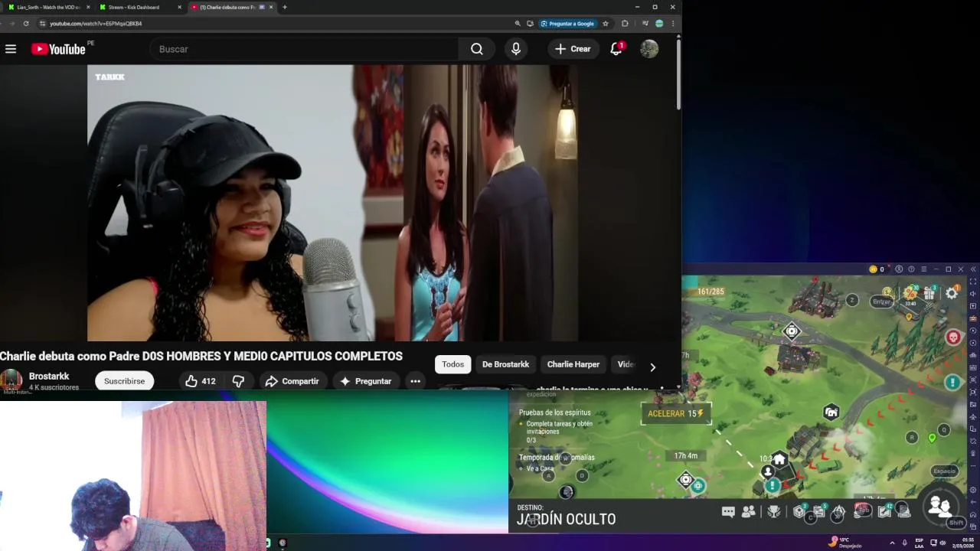Click the Suscribirse button
Image resolution: width=980 pixels, height=551 pixels.
pyautogui.click(x=124, y=381)
